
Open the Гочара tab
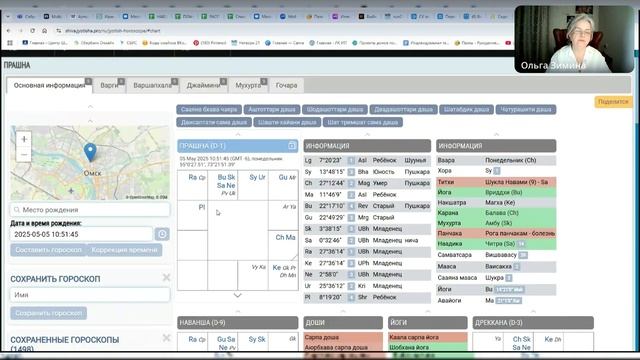pos(287,85)
